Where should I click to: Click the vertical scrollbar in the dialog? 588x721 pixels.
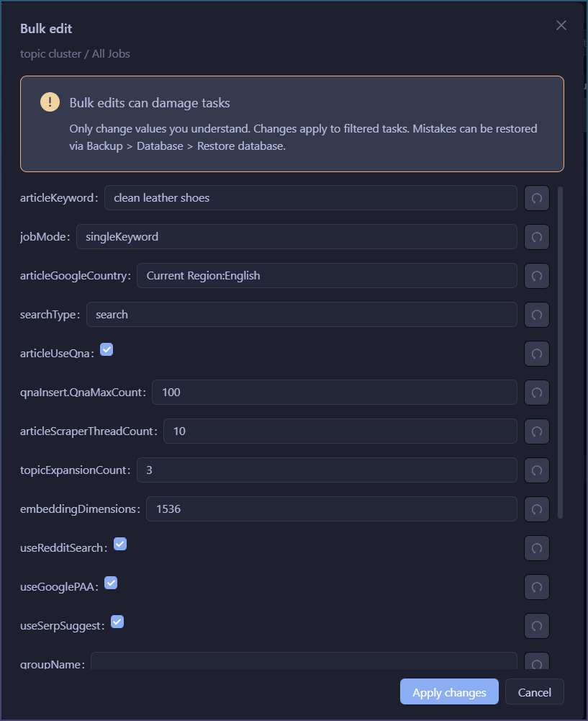click(x=561, y=353)
